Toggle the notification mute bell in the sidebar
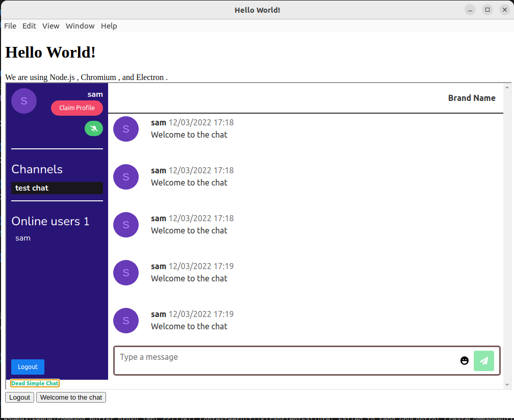Screen dimensions: 514x420 tap(93, 128)
